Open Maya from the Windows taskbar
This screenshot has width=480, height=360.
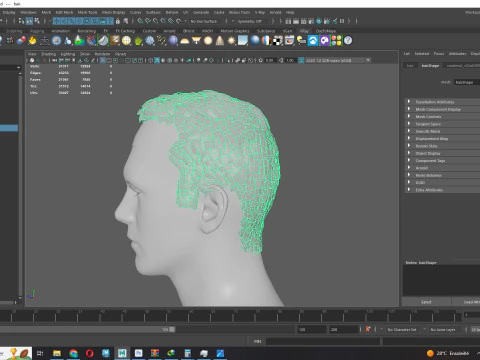[x=122, y=353]
